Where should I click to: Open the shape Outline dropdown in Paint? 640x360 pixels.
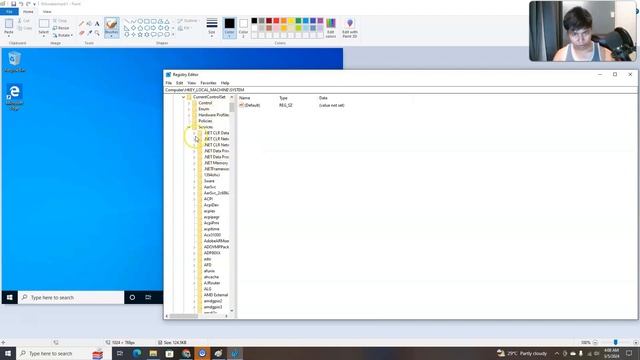188,21
